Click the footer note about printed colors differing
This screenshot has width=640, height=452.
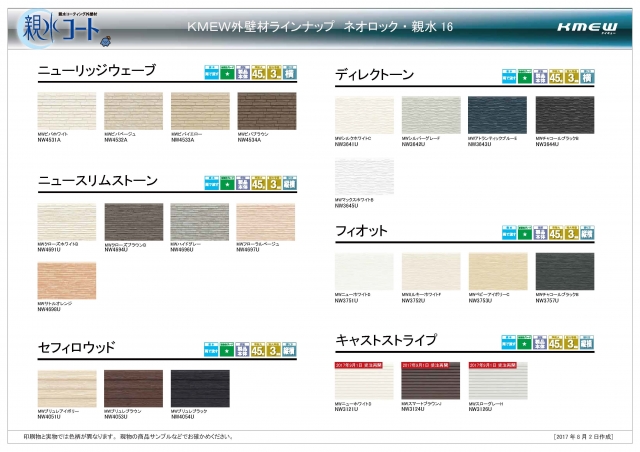coord(128,436)
